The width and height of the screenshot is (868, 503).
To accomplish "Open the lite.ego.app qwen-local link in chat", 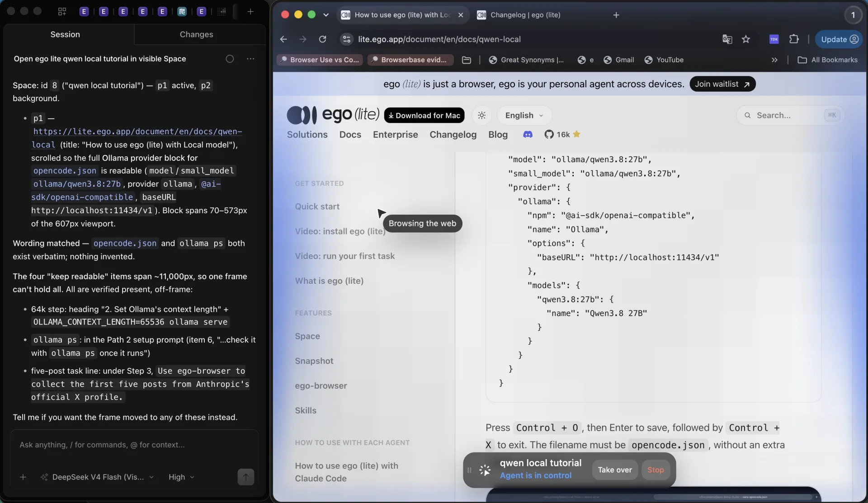I will click(137, 138).
